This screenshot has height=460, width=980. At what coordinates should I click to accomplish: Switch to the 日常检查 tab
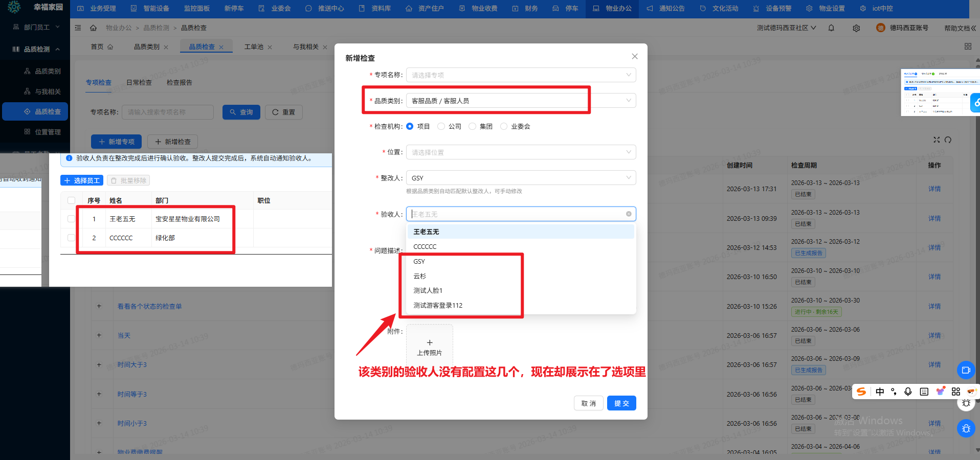tap(139, 82)
